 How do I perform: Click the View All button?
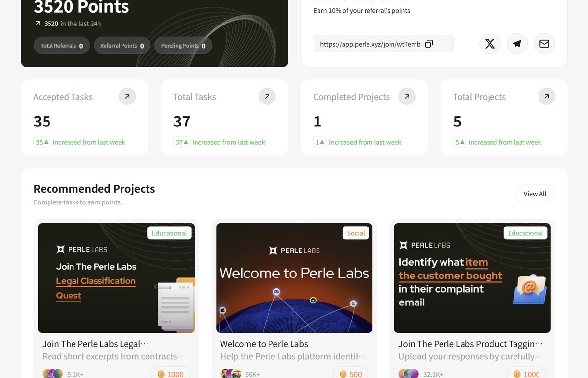point(535,194)
